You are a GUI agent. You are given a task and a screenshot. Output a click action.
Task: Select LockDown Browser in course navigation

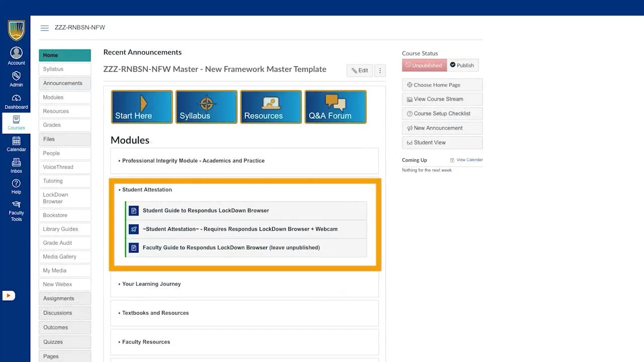tap(65, 198)
